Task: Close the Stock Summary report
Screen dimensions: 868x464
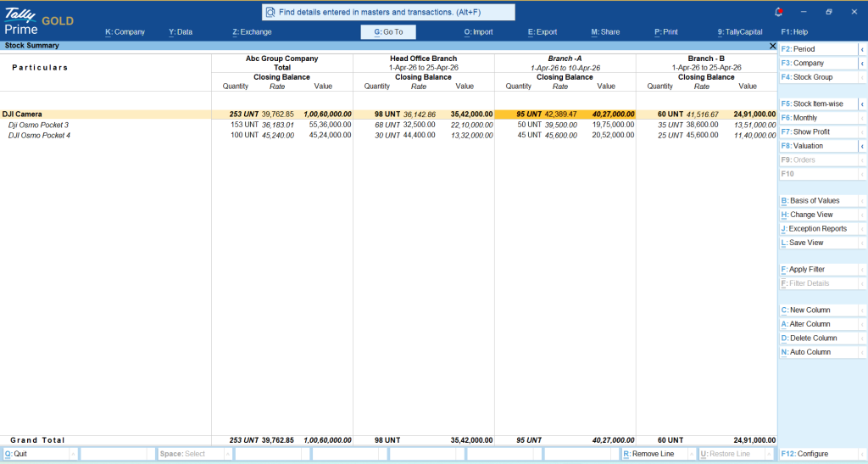Action: tap(773, 46)
